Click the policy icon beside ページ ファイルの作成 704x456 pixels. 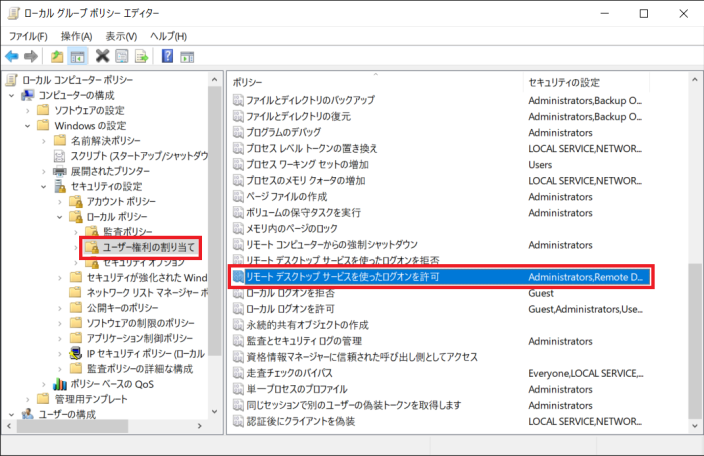pyautogui.click(x=238, y=196)
